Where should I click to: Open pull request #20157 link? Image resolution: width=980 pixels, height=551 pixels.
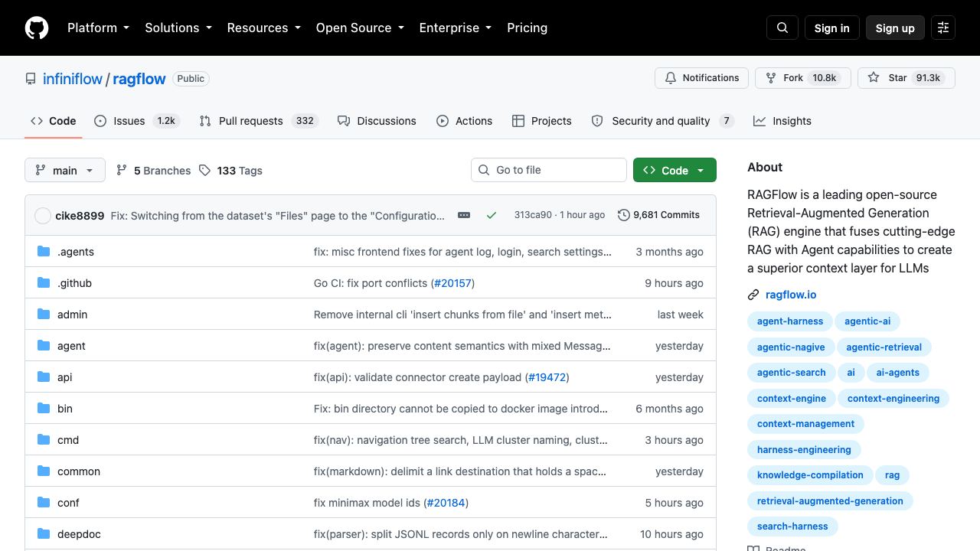pyautogui.click(x=452, y=283)
